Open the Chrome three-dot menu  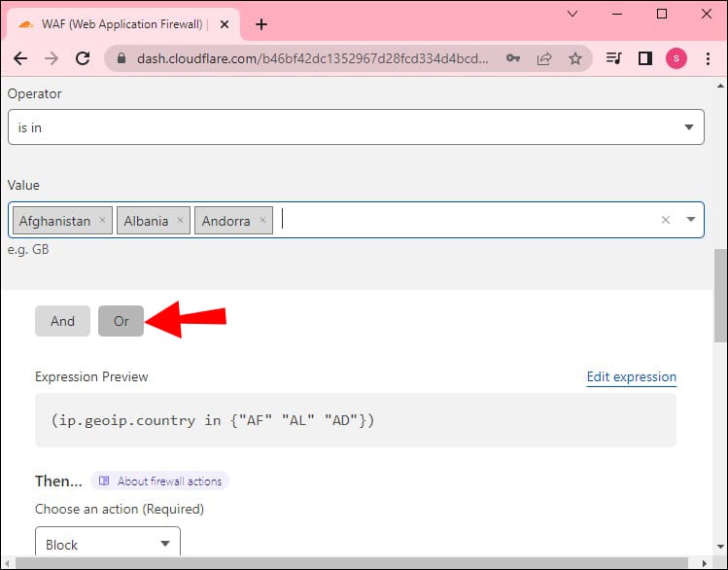[x=707, y=58]
